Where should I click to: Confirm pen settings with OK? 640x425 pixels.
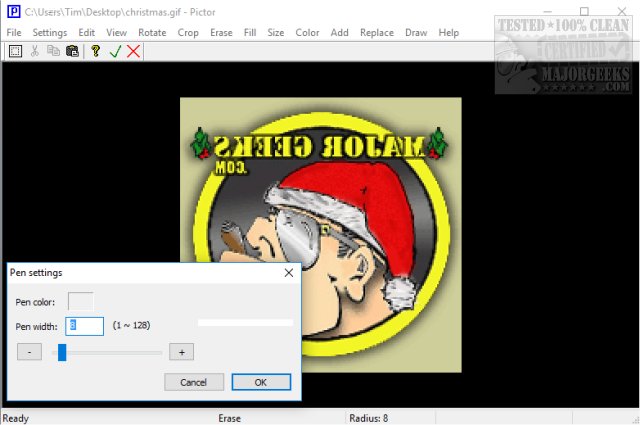[x=261, y=382]
